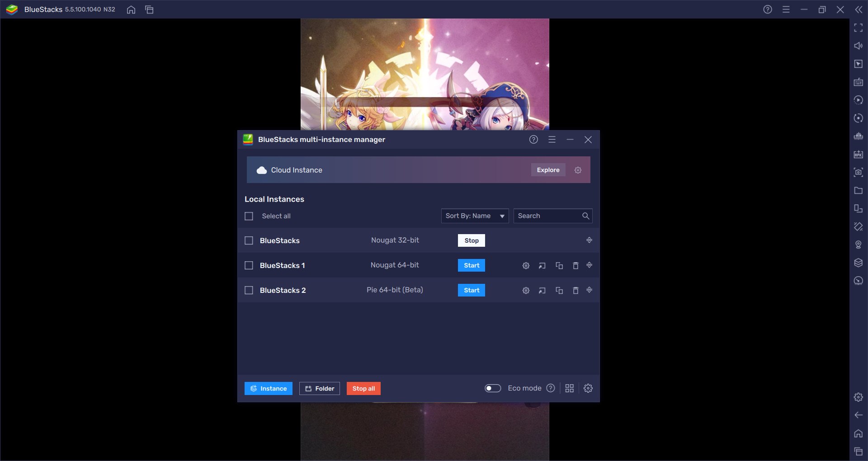The image size is (868, 461).
Task: Open the keyboard game controls icon
Action: coord(858,82)
